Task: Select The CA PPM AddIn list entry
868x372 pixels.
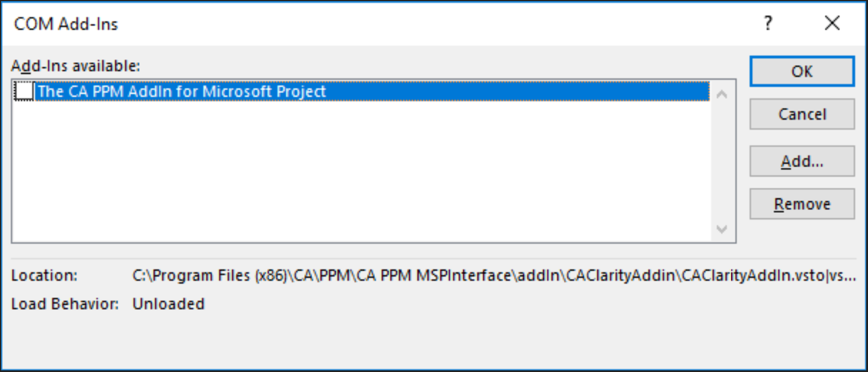Action: 181,92
